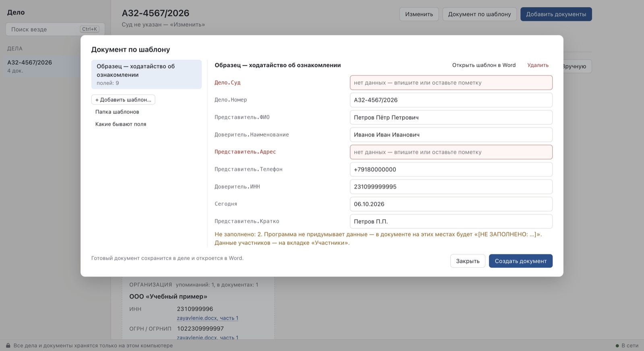Select the Образец — ходатайство об ознакомлении template
Viewport: 644px width, 351px height.
click(147, 74)
